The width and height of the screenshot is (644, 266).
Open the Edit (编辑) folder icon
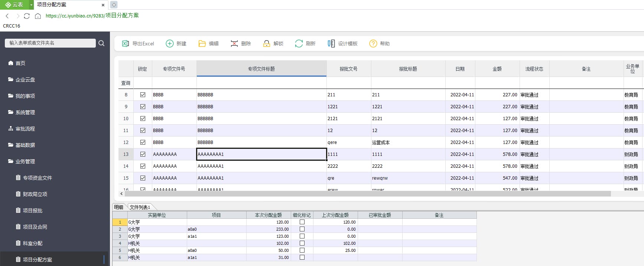[x=202, y=44]
